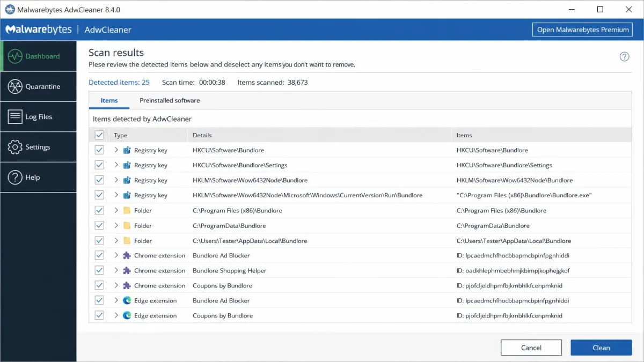Toggle the select-all checkbox in the table header
Viewport: 644px width, 362px height.
coord(99,135)
